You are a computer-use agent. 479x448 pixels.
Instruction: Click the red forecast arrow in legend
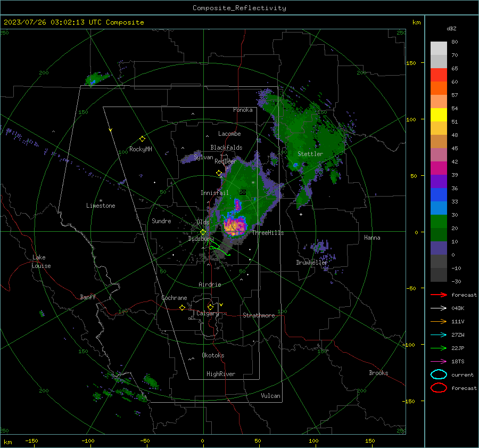(x=439, y=295)
